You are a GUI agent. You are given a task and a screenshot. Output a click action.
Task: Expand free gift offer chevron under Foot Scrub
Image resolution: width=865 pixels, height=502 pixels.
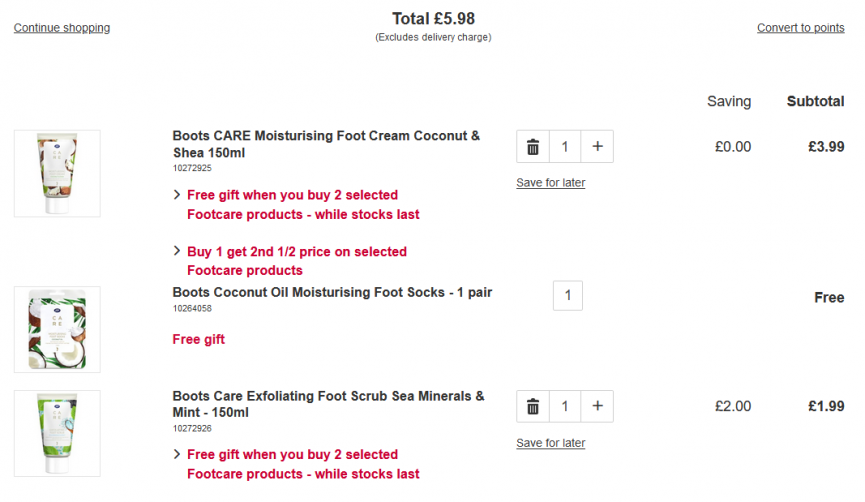click(x=177, y=455)
